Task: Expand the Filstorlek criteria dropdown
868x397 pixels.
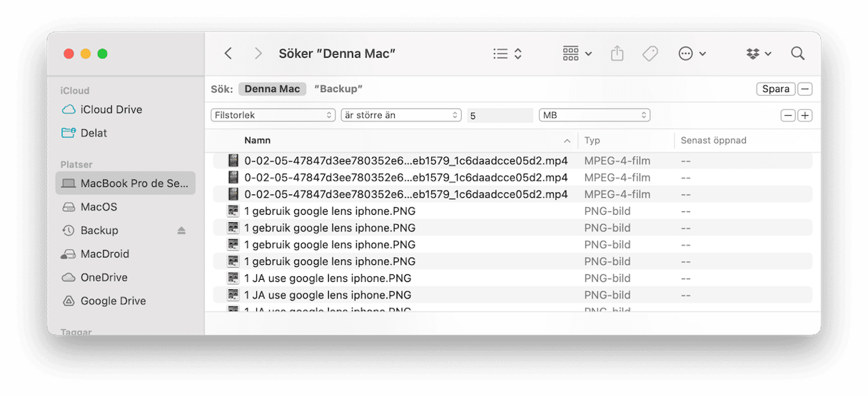Action: click(273, 115)
